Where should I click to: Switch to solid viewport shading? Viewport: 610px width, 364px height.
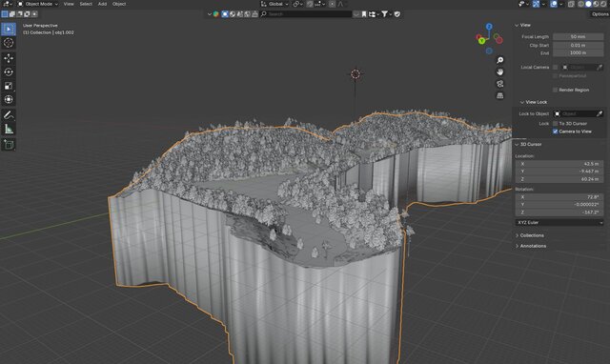click(588, 4)
